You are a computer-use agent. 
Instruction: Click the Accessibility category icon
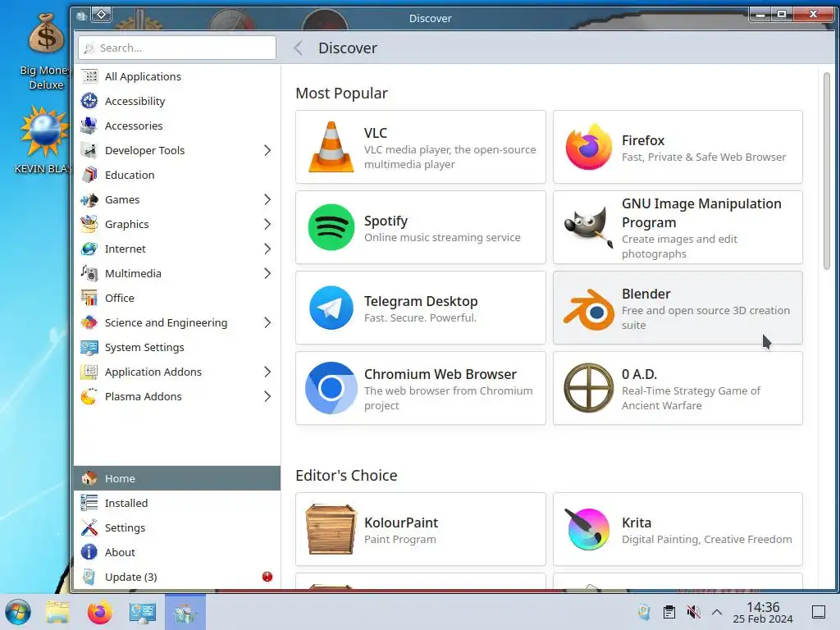[89, 101]
